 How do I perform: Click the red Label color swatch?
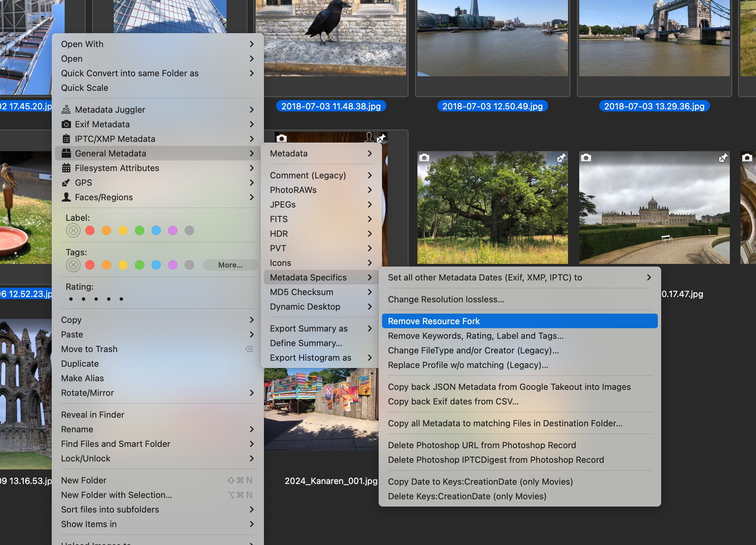point(89,231)
